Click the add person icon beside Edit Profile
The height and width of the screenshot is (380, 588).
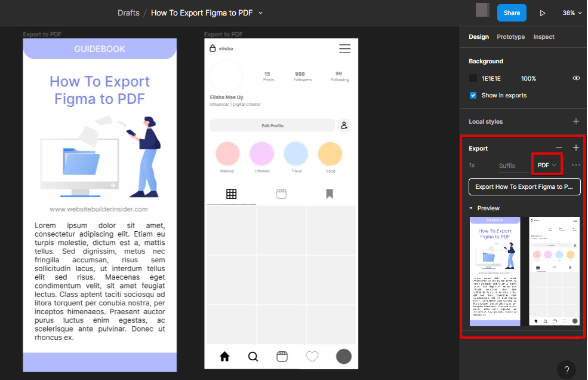344,125
